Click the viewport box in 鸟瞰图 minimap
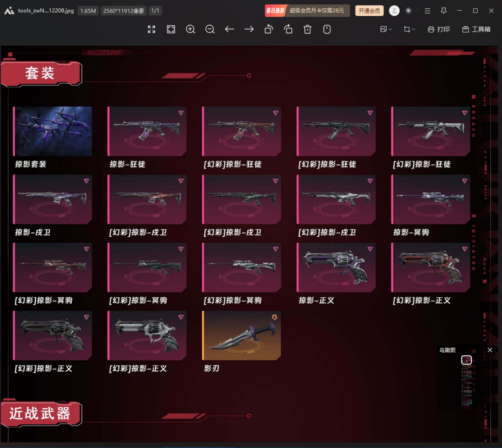502x448 pixels. 467,360
